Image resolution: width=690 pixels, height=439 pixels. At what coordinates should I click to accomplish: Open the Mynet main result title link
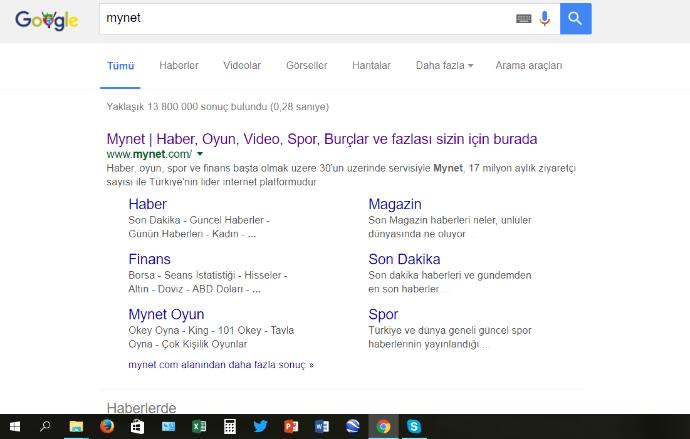[x=322, y=139]
